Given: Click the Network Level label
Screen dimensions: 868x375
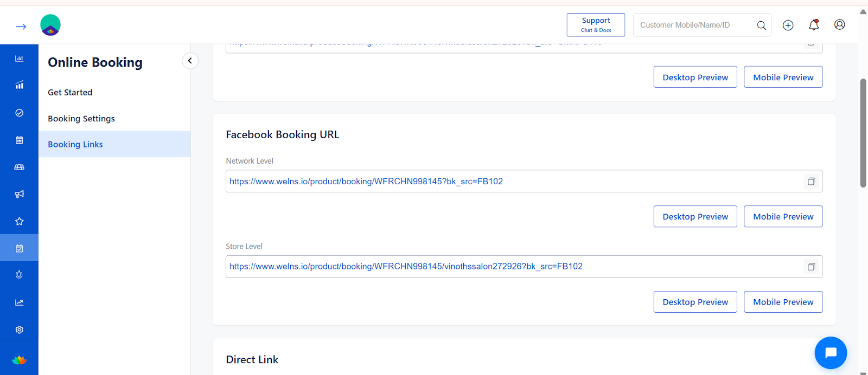Looking at the screenshot, I should (x=250, y=161).
